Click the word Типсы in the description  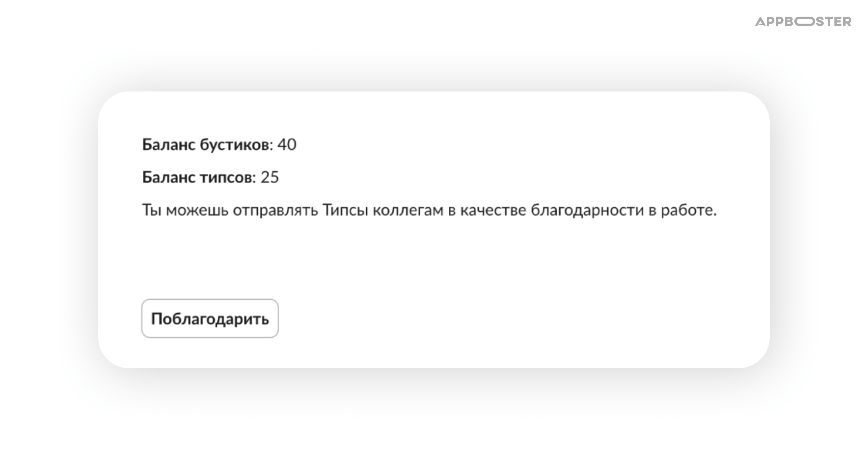coord(345,210)
